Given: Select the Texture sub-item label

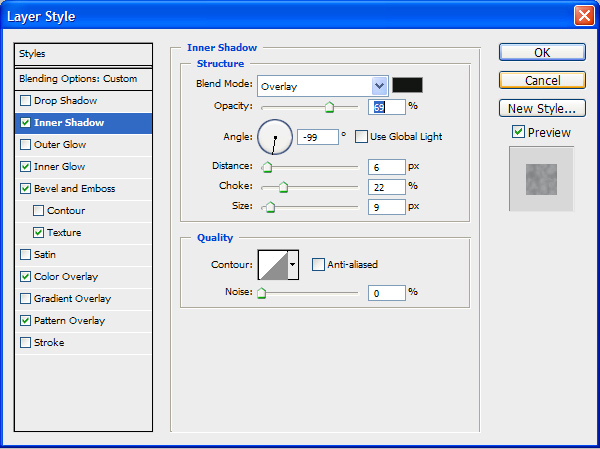Looking at the screenshot, I should click(64, 233).
